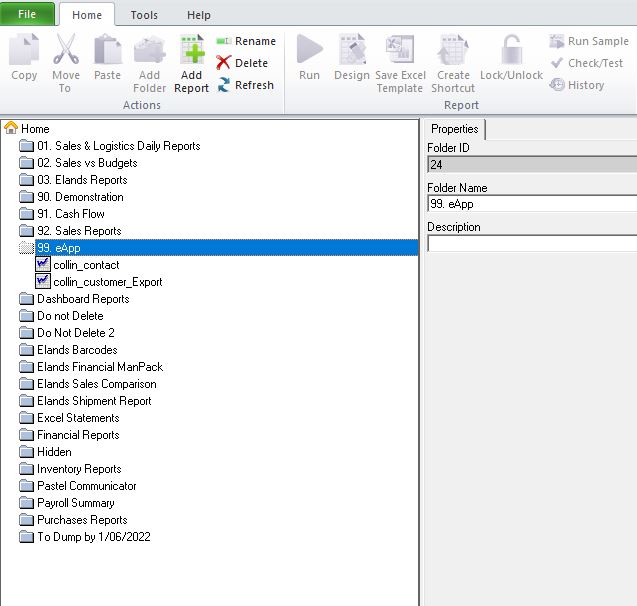Viewport: 637px width, 606px height.
Task: Select the Home root node
Action: click(x=34, y=129)
